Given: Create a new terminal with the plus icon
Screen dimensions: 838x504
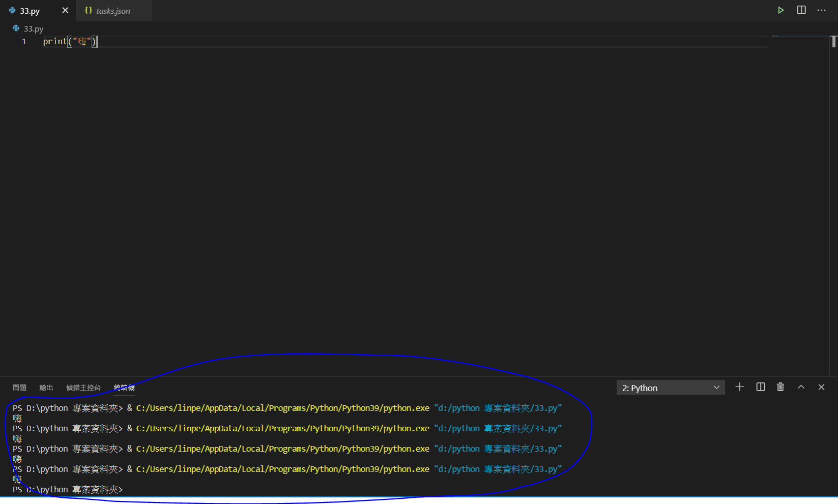Looking at the screenshot, I should point(739,387).
